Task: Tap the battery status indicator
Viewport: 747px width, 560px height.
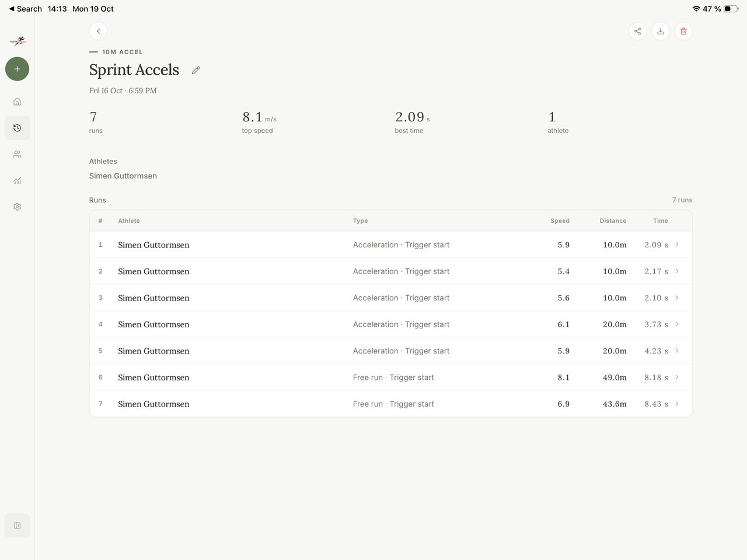Action: click(731, 9)
